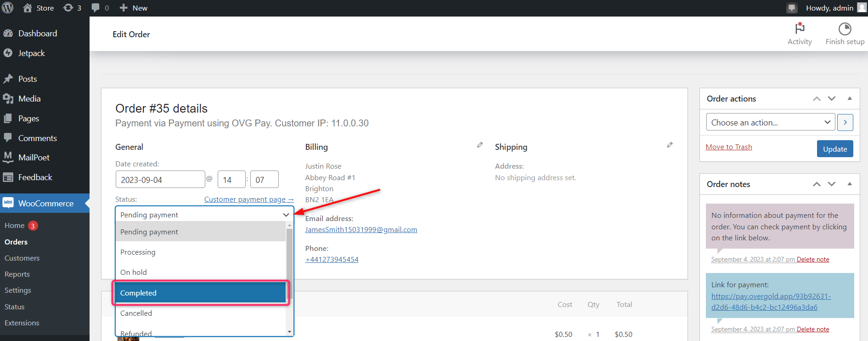Go to WooCommerce Customers submenu

coord(22,258)
